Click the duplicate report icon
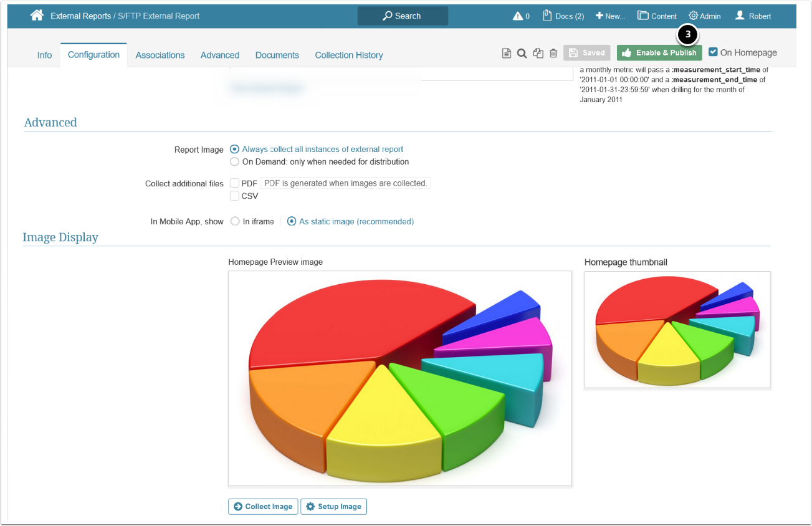This screenshot has height=526, width=812. click(x=538, y=54)
